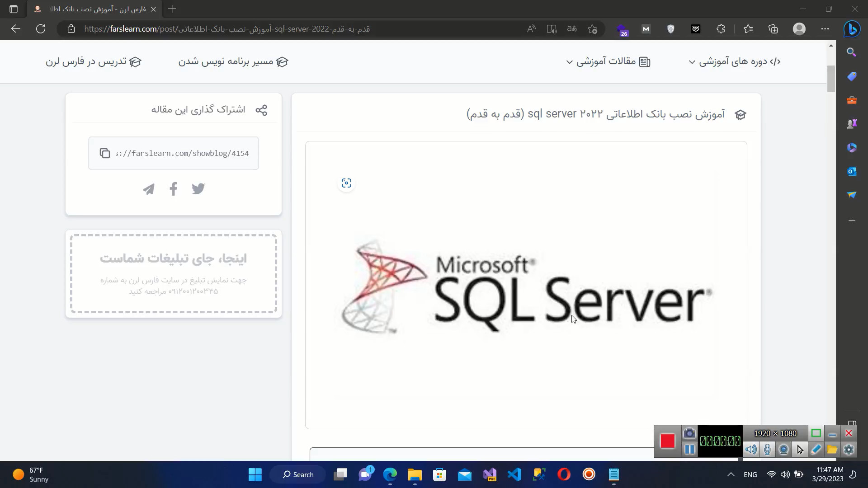Open Bing Copilot from the browser toolbar
This screenshot has width=868, height=488.
[x=852, y=29]
